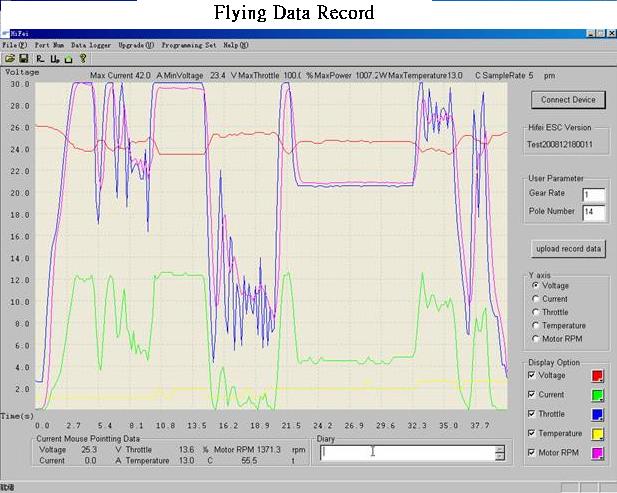
Task: Click the Throttle '13.6' percent value
Action: click(187, 449)
